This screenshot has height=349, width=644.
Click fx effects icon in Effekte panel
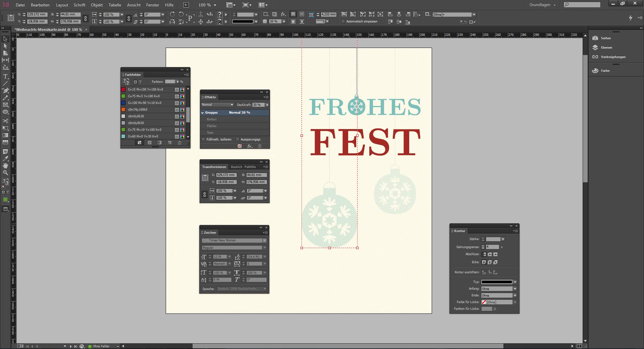pyautogui.click(x=250, y=146)
